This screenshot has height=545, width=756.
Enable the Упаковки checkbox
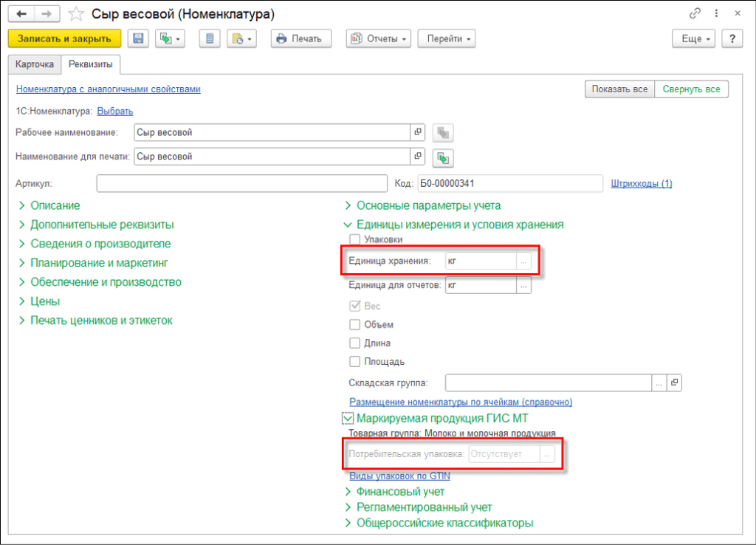coord(354,240)
